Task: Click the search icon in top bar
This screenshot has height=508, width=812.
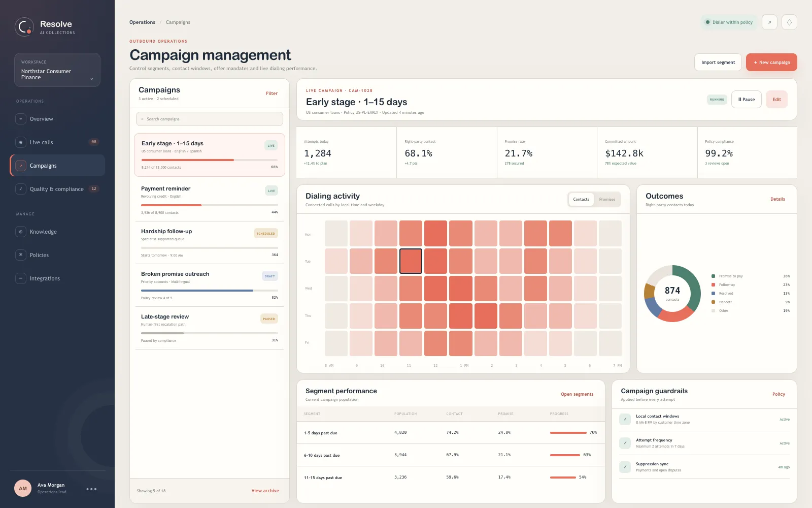Action: (769, 22)
